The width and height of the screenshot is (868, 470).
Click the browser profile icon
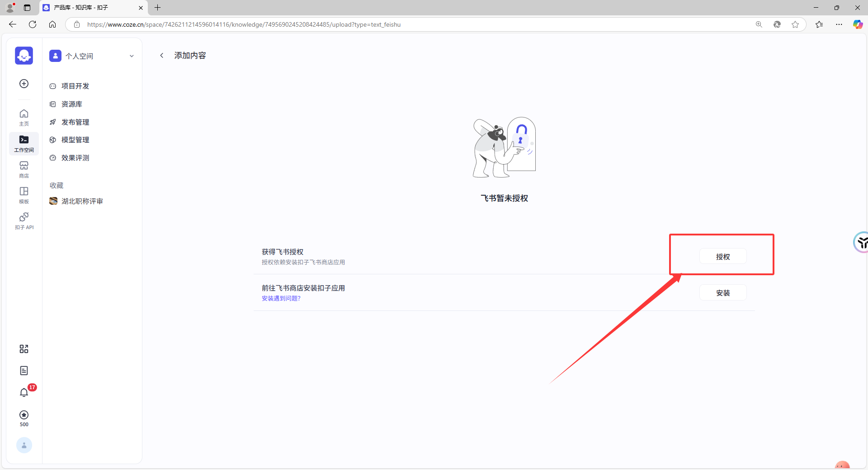(x=10, y=8)
